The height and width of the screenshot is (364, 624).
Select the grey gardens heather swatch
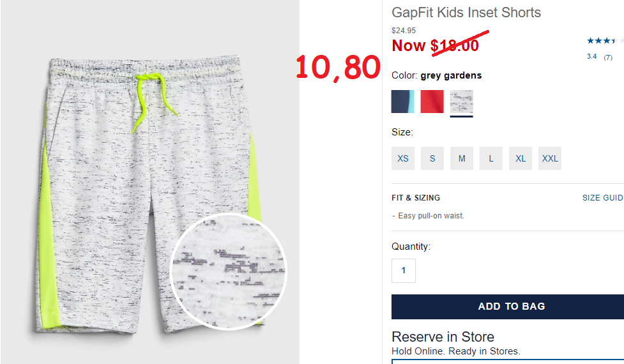click(462, 102)
